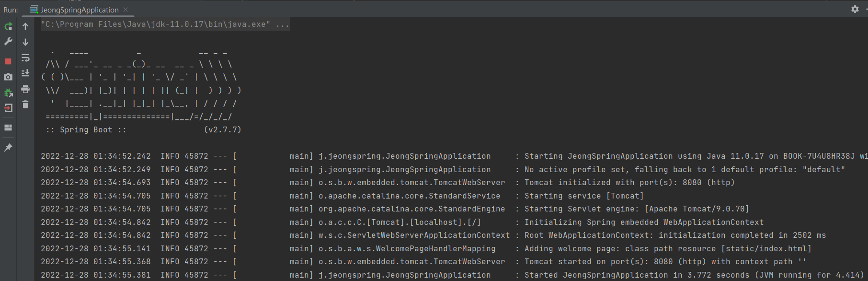Click timestamp '2022-12-28 01:34:54.693'

[96, 183]
